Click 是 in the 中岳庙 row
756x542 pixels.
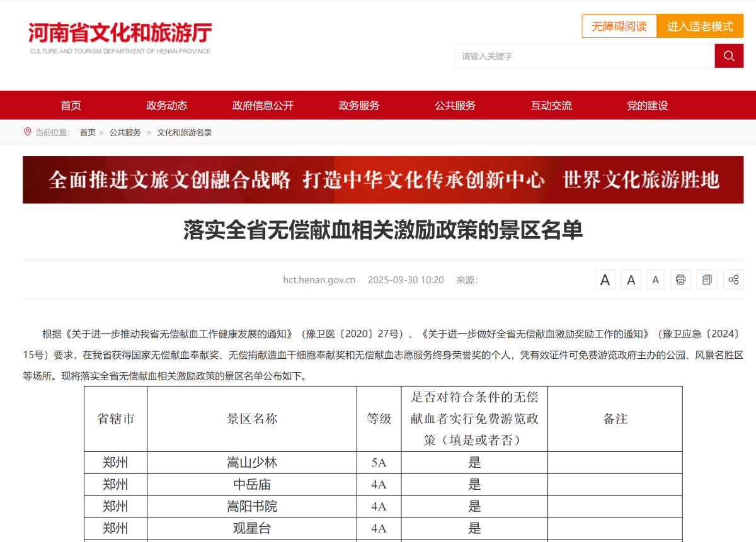point(474,485)
